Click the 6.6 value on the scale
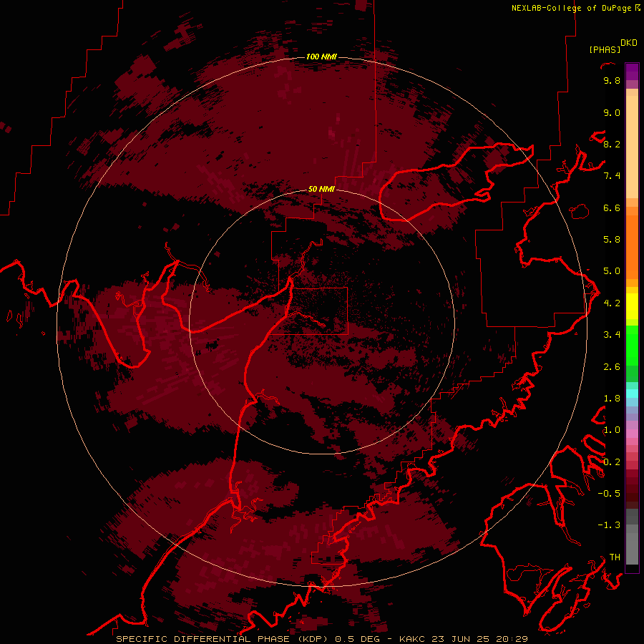Image resolution: width=644 pixels, height=644 pixels. click(x=612, y=208)
